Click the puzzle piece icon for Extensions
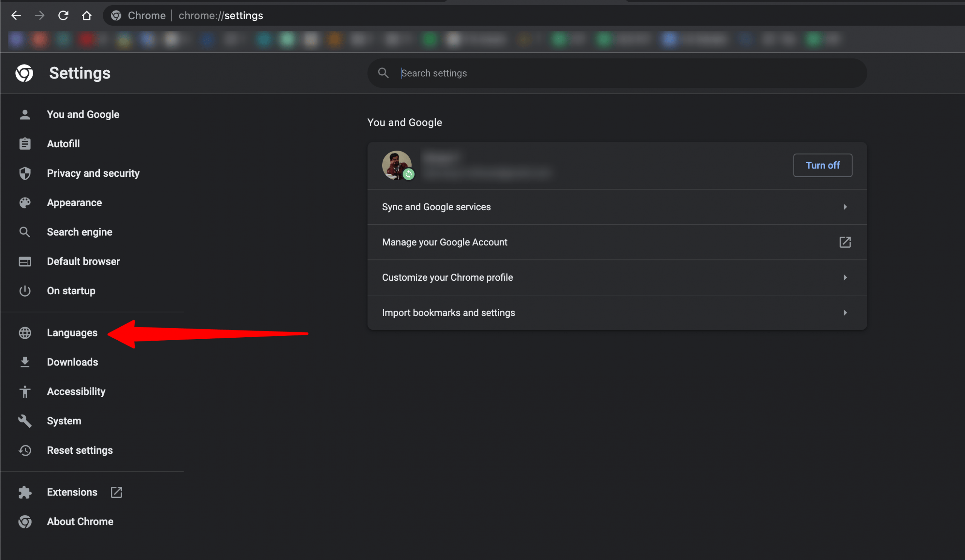965x560 pixels. [x=25, y=492]
